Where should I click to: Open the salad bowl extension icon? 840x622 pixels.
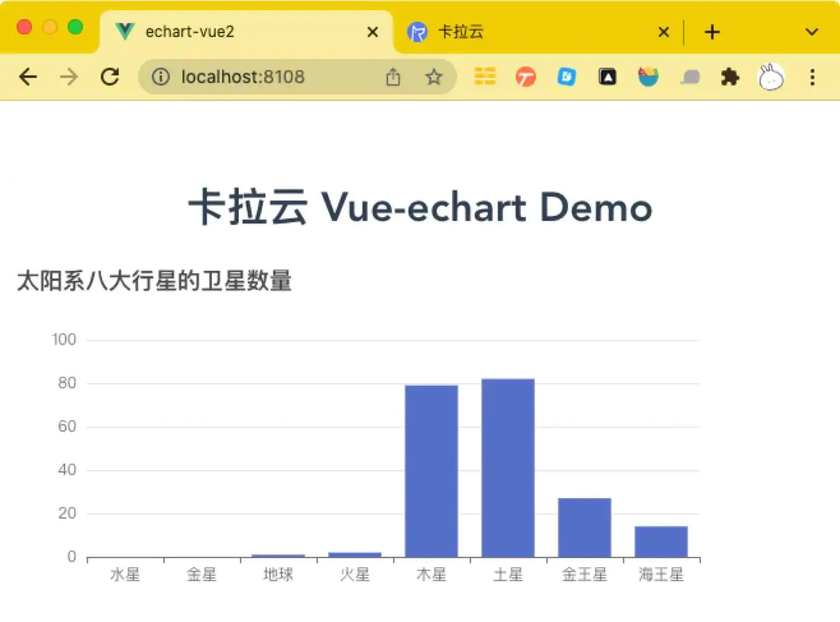click(649, 76)
